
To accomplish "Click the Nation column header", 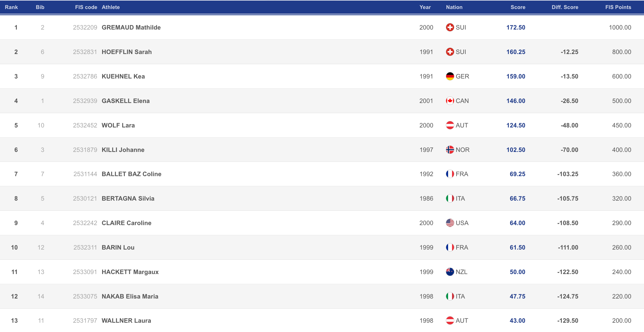I will click(454, 7).
